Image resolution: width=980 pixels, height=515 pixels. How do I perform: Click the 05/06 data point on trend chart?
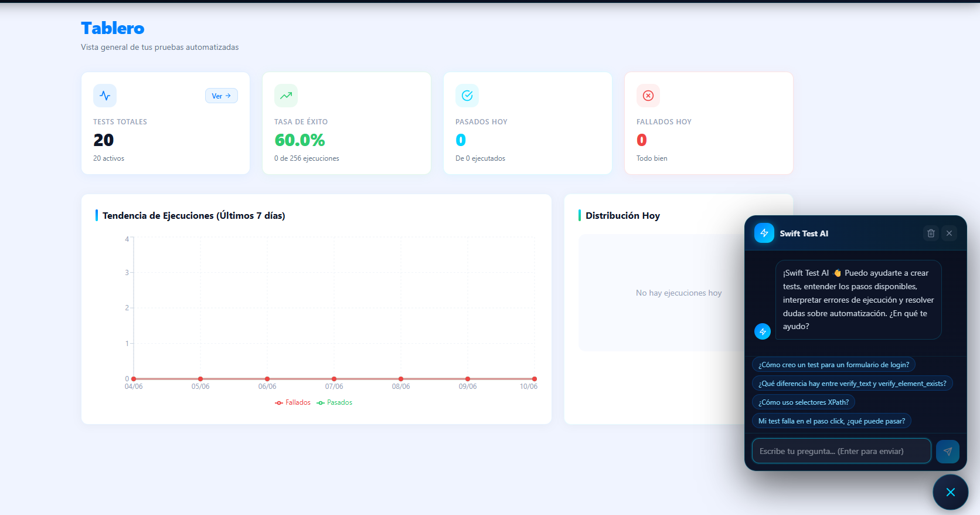click(x=200, y=379)
